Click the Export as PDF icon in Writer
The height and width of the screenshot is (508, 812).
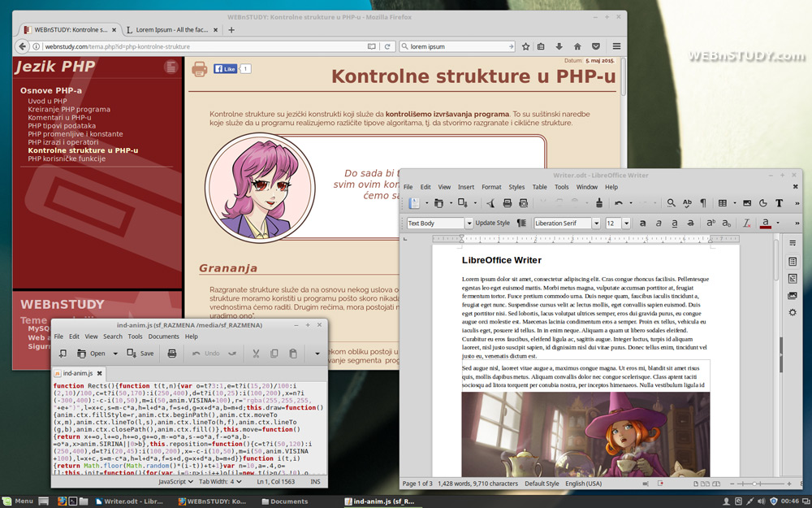(490, 203)
